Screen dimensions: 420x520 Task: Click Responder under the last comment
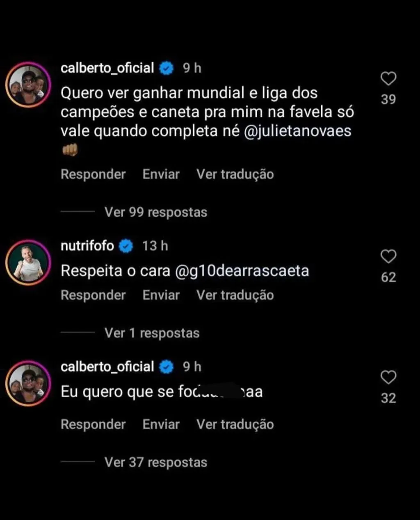(x=93, y=424)
